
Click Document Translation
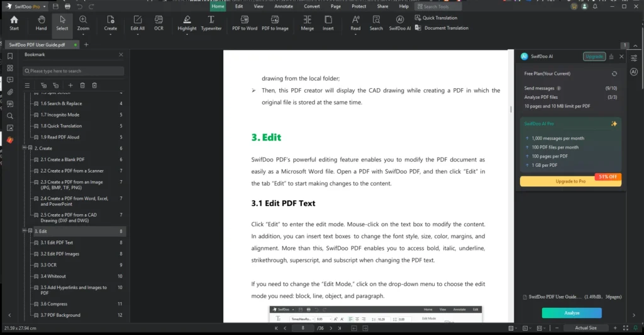coord(441,28)
